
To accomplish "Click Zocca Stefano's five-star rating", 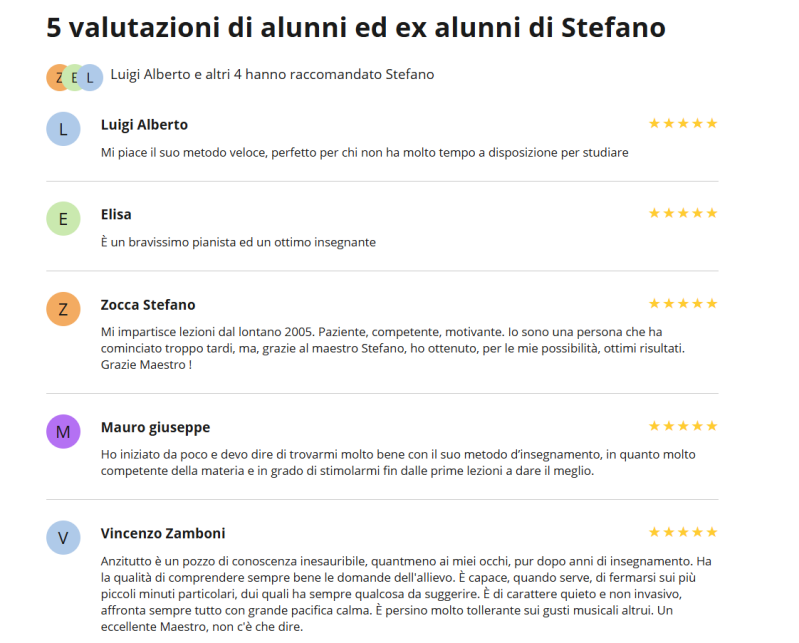I will coord(683,303).
